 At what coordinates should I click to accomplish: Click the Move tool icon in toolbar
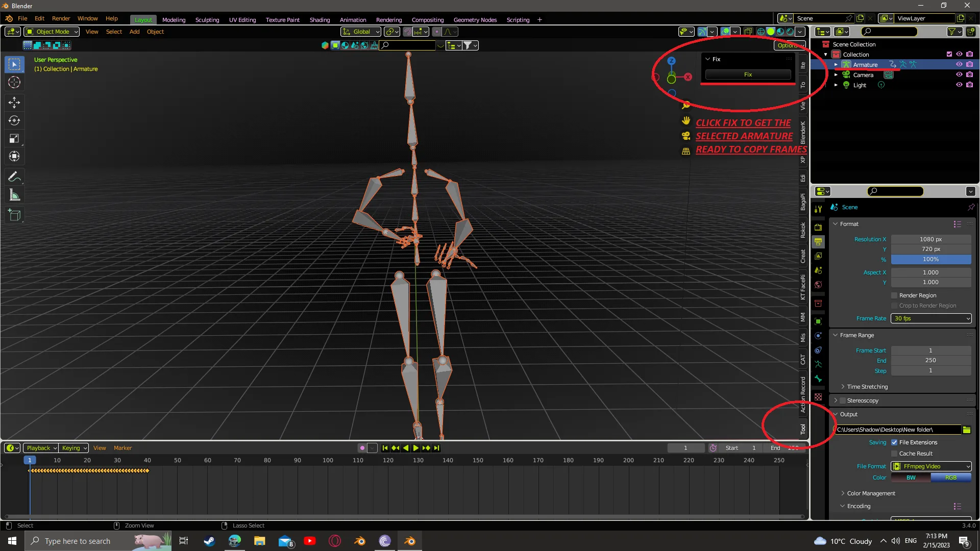tap(15, 102)
